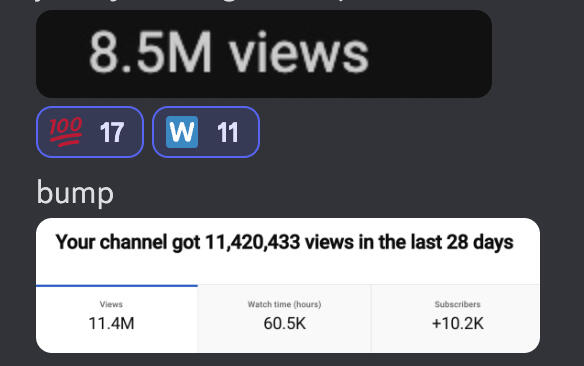The height and width of the screenshot is (366, 584).
Task: Click the 11.4M views value
Action: pyautogui.click(x=111, y=323)
